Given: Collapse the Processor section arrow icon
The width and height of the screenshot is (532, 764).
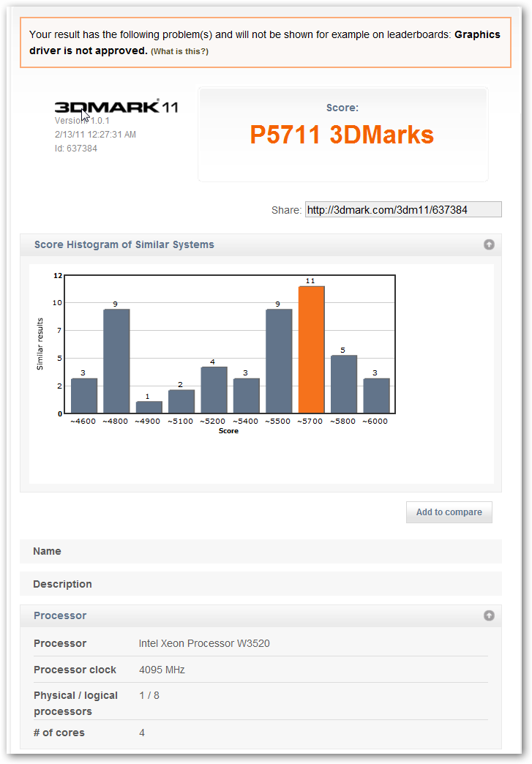Looking at the screenshot, I should (x=489, y=615).
